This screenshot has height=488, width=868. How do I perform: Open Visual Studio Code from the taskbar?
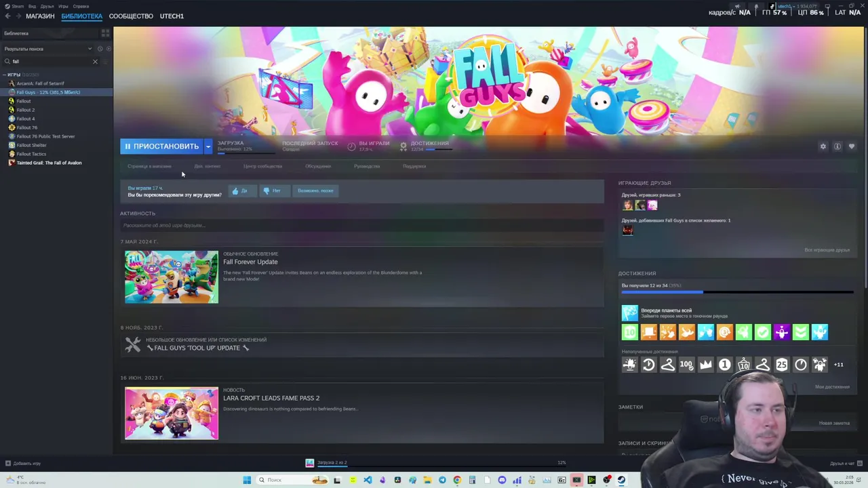(368, 480)
